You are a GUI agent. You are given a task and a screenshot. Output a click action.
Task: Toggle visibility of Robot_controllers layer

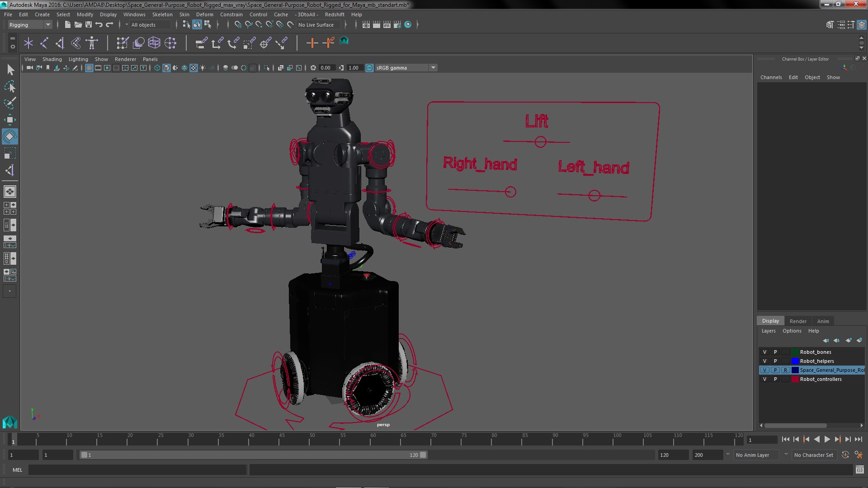pyautogui.click(x=764, y=379)
